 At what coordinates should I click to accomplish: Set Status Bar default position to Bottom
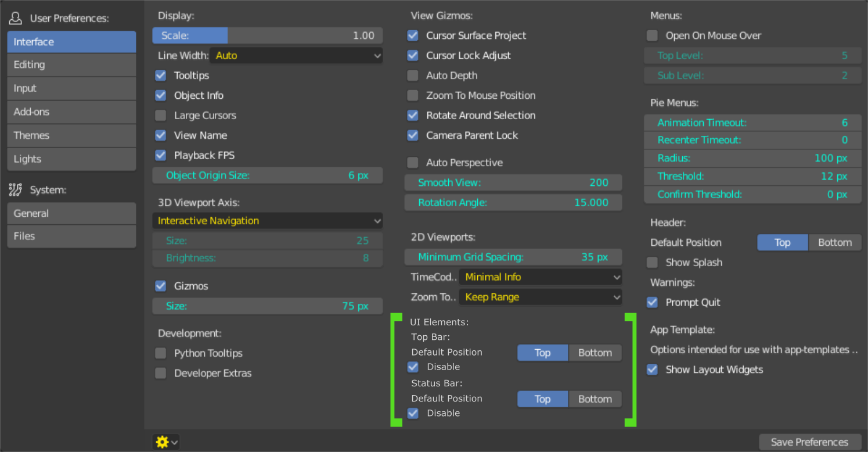point(595,399)
